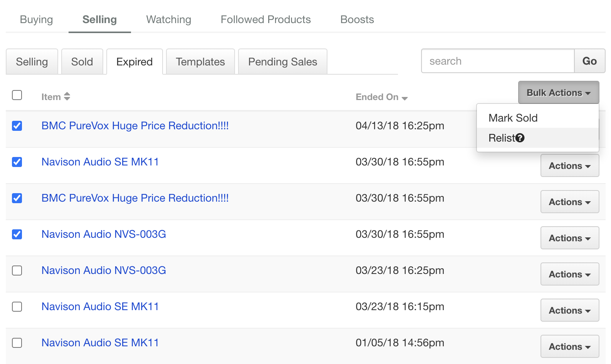Switch to the Buying tab
This screenshot has width=611, height=364.
click(37, 20)
